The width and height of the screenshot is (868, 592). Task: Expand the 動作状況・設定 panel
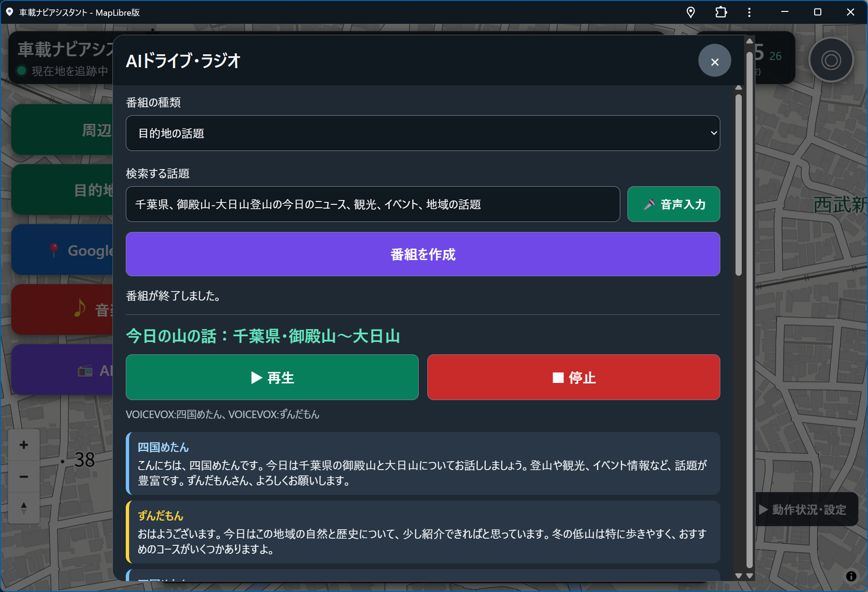pos(807,510)
